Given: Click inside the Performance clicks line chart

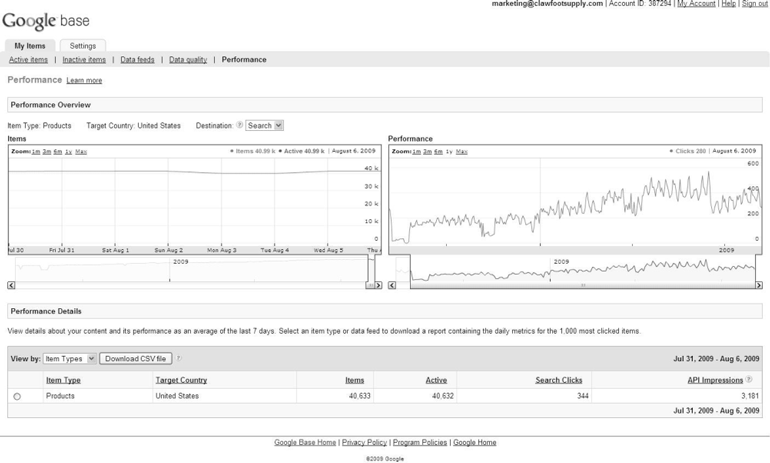Looking at the screenshot, I should pos(575,201).
